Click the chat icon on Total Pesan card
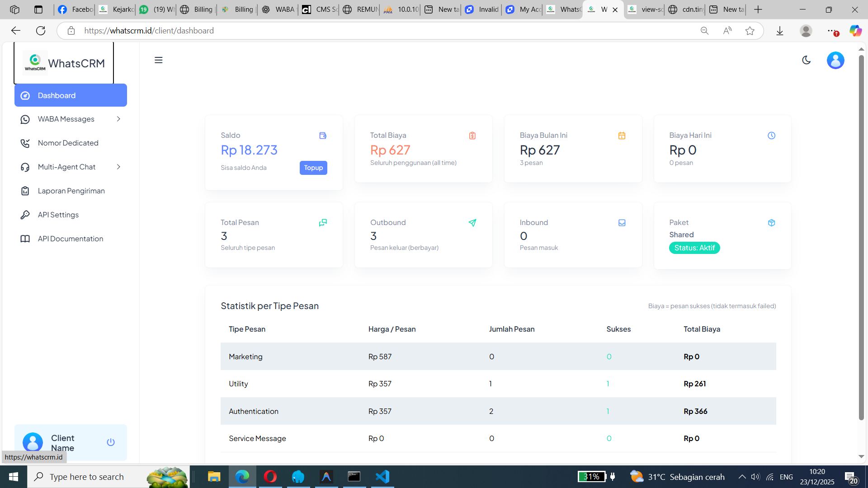The image size is (868, 488). pyautogui.click(x=323, y=223)
